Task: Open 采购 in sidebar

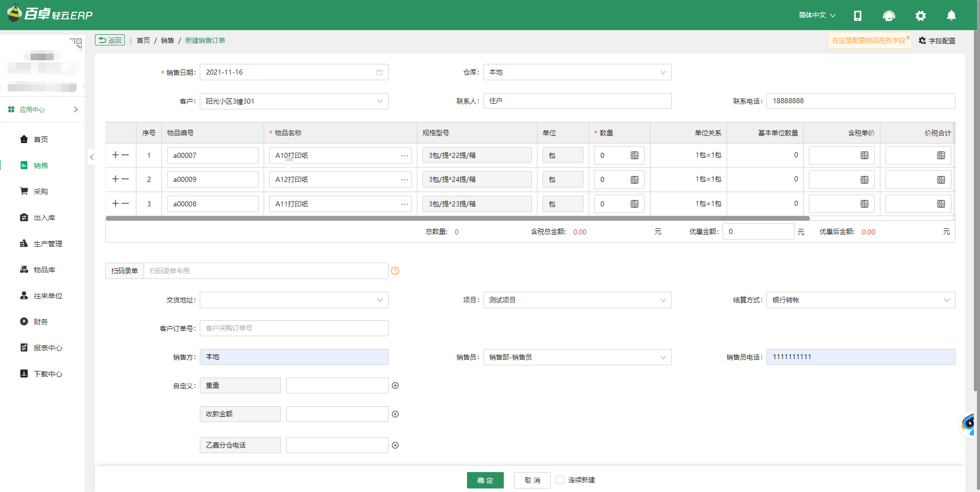Action: tap(41, 192)
